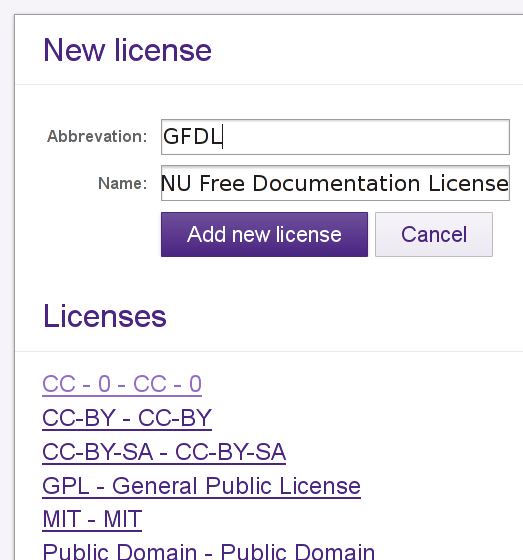523x560 pixels.
Task: Open the CC - 0 license link
Action: (x=122, y=384)
